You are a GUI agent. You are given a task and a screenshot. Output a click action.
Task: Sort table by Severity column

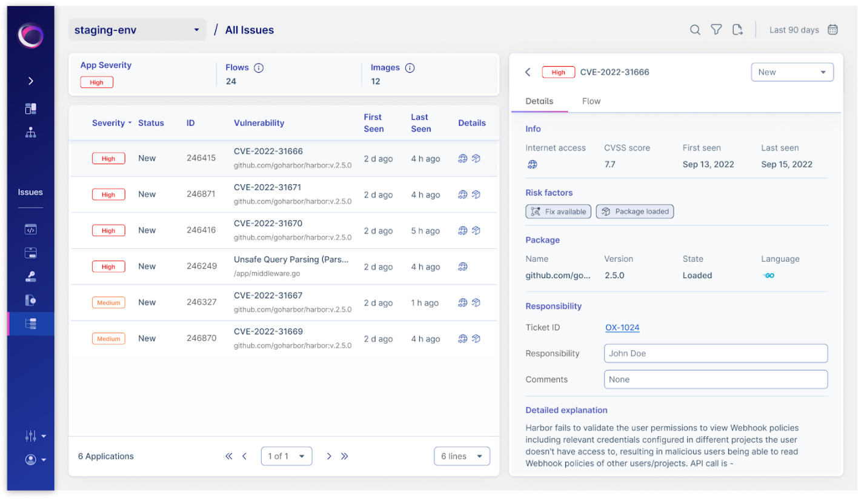(111, 123)
